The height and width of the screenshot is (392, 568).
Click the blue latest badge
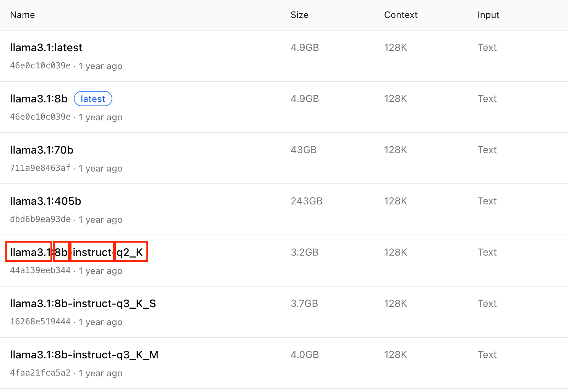coord(93,99)
